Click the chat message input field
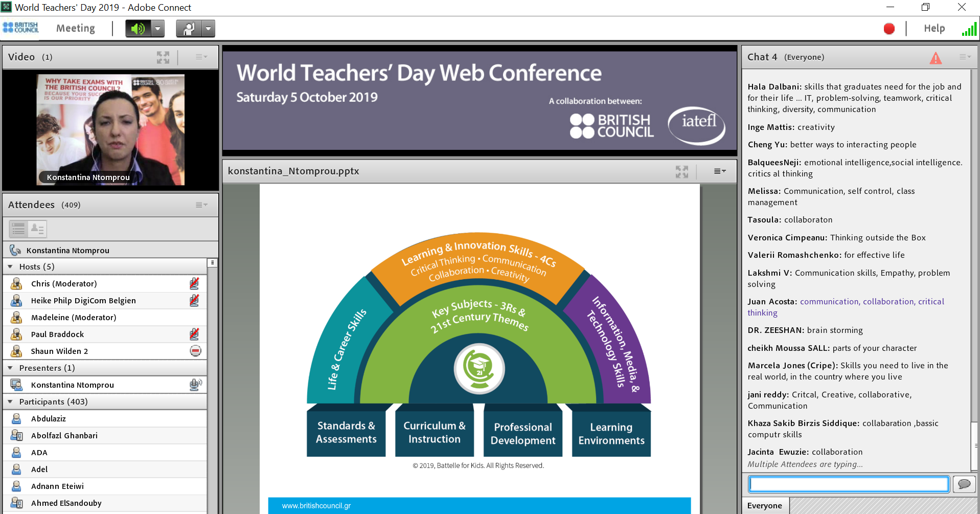Screen dimensions: 980x514 tap(849, 484)
